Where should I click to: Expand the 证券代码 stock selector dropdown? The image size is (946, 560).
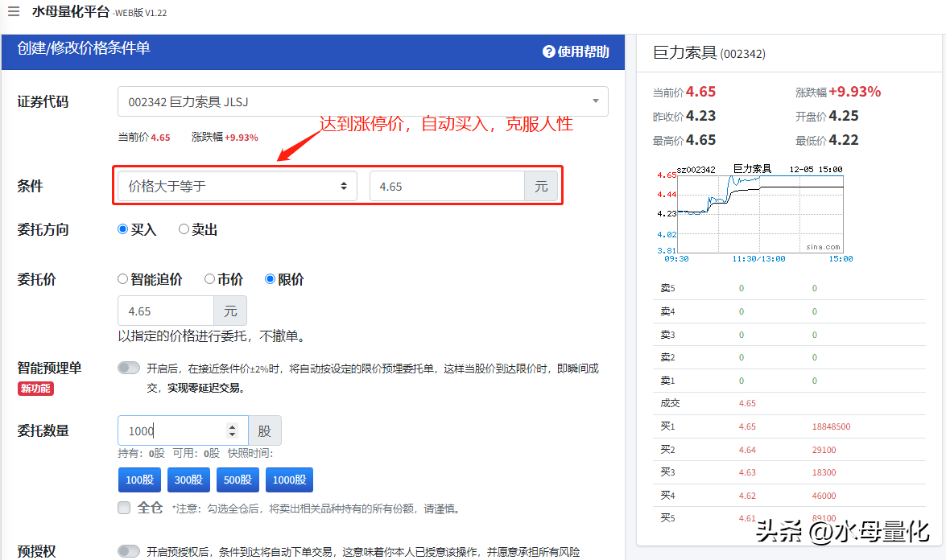tap(362, 101)
